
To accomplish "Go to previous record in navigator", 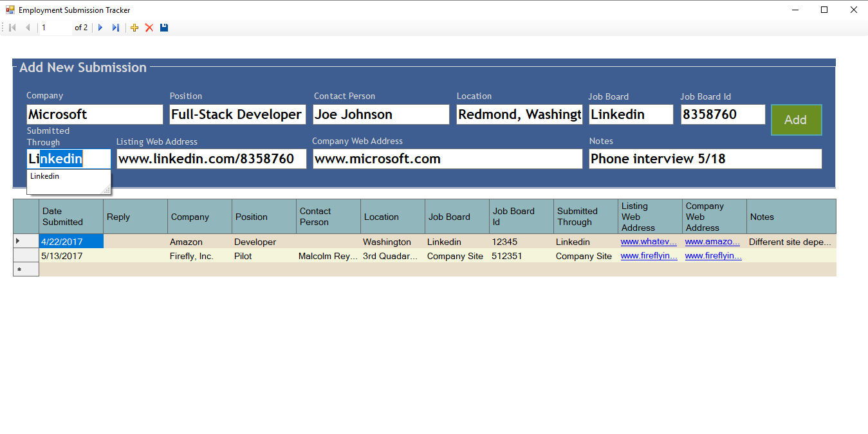I will [x=28, y=28].
